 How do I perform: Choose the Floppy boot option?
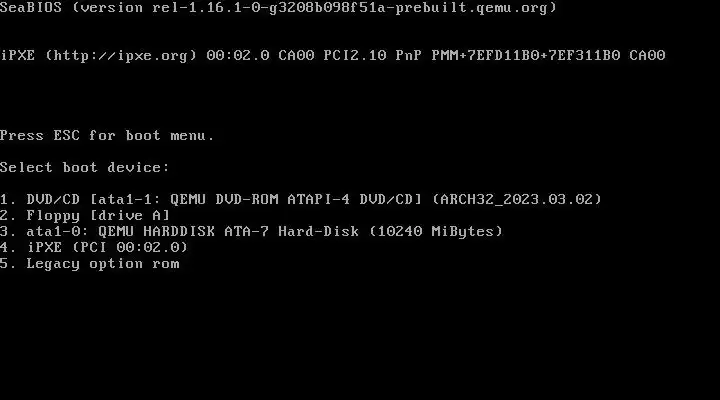(85, 215)
